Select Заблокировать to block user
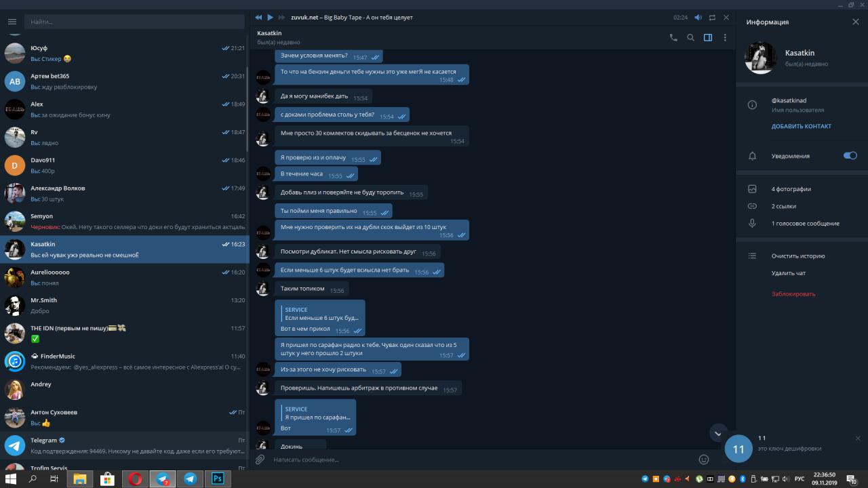 point(793,294)
